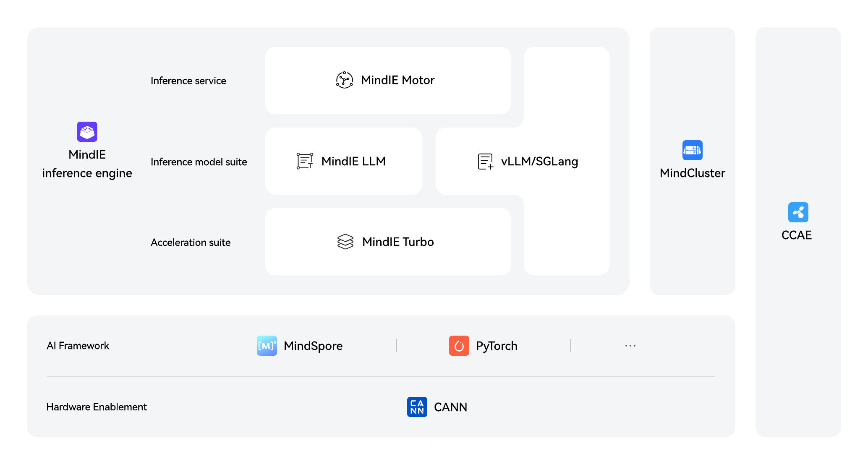Select the MindIE LLM text label
The width and height of the screenshot is (868, 464).
[x=353, y=162]
